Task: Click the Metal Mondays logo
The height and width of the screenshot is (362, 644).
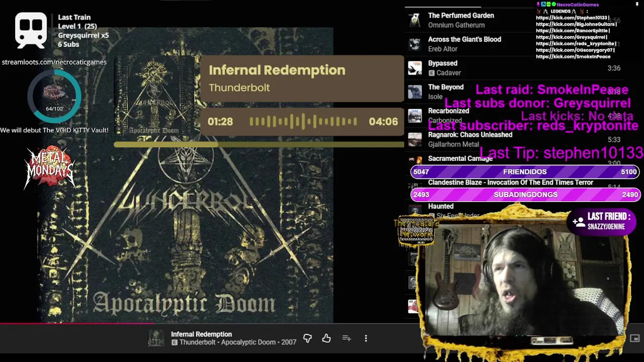Action: 49,168
